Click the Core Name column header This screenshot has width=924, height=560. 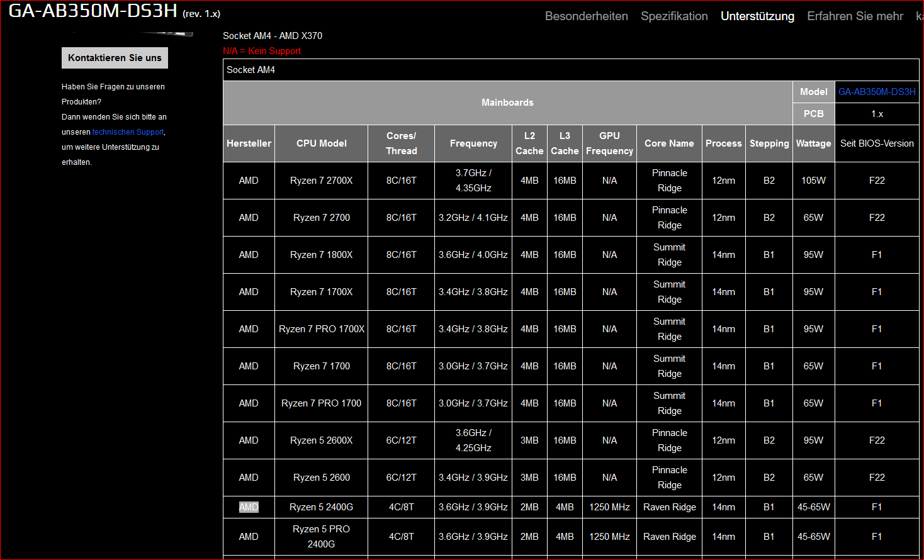(x=669, y=143)
